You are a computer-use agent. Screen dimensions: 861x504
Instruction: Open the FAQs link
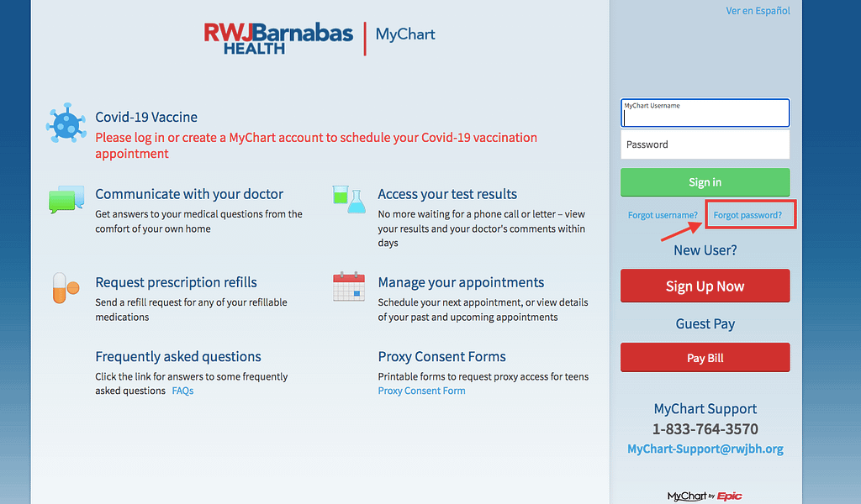pyautogui.click(x=182, y=391)
